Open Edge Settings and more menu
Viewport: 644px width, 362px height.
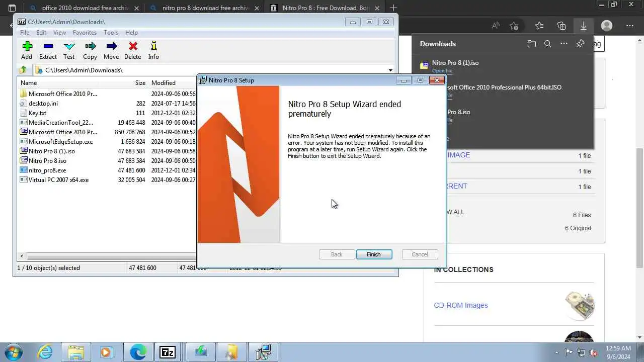click(x=630, y=26)
